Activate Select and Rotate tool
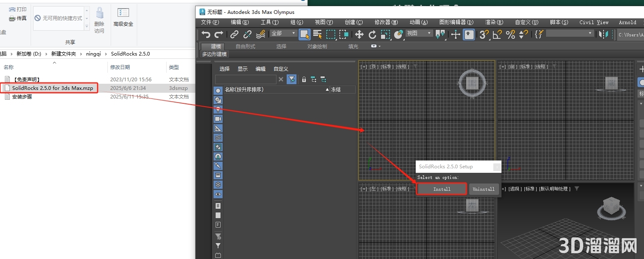The width and height of the screenshot is (644, 259). coord(372,34)
